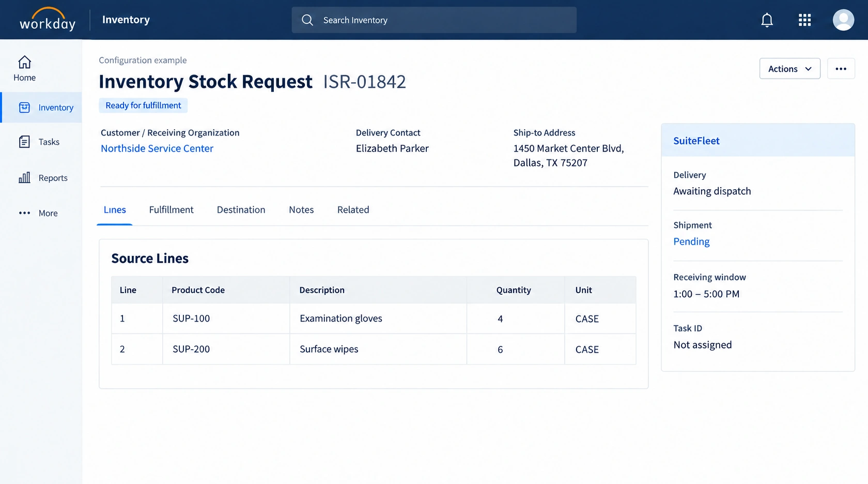This screenshot has width=868, height=484.
Task: Select product code SUP-100
Action: pyautogui.click(x=191, y=319)
